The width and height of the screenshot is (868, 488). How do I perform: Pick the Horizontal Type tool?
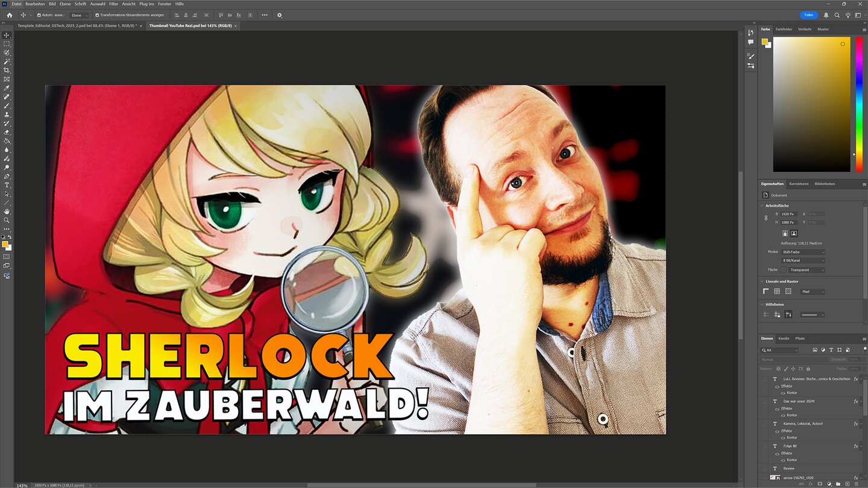point(7,185)
